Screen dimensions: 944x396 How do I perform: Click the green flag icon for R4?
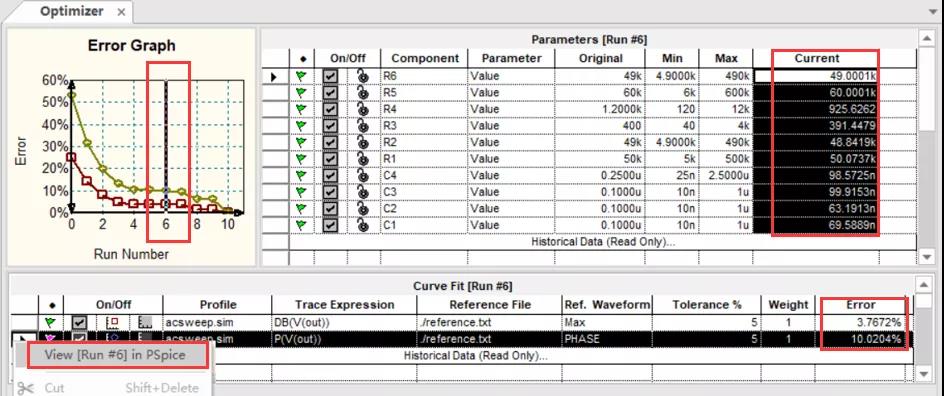pos(301,110)
